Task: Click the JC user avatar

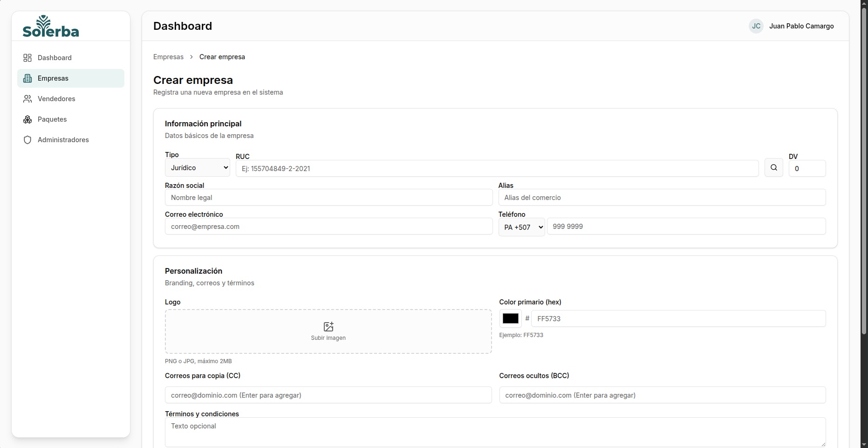Action: 756,26
